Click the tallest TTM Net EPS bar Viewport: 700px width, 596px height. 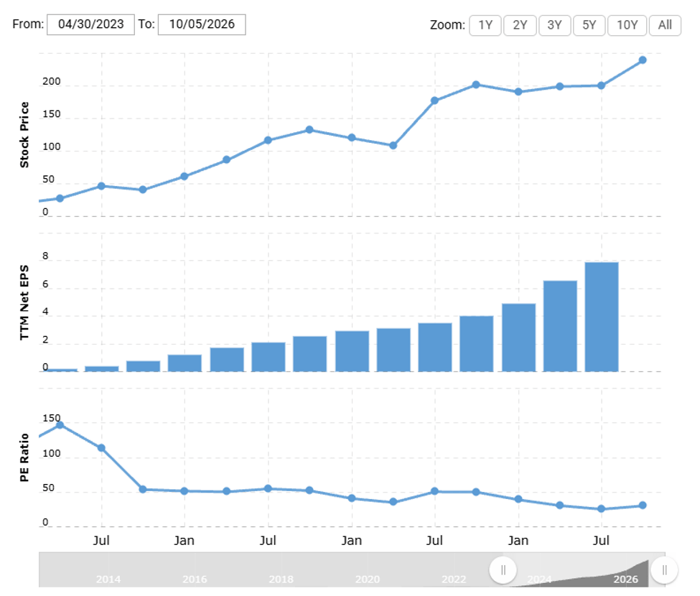click(x=602, y=317)
